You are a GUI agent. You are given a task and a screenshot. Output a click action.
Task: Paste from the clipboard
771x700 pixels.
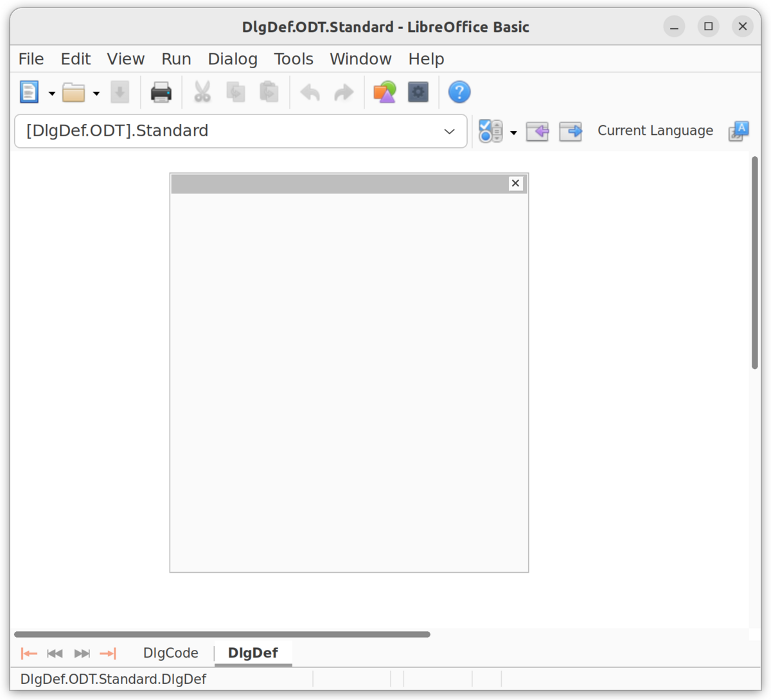pos(269,92)
